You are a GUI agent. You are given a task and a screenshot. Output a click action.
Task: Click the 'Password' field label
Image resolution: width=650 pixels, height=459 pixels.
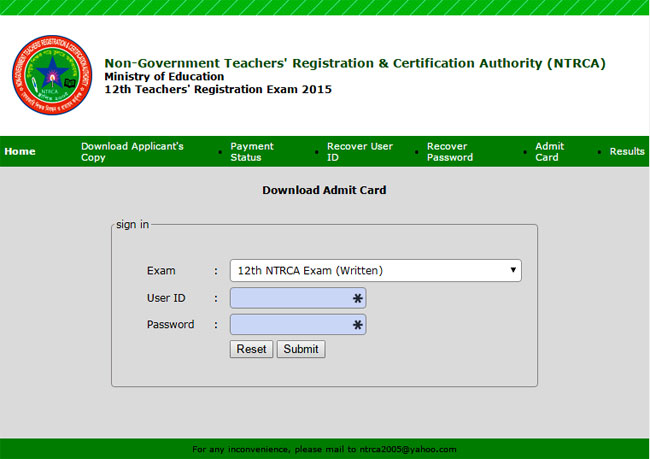170,324
